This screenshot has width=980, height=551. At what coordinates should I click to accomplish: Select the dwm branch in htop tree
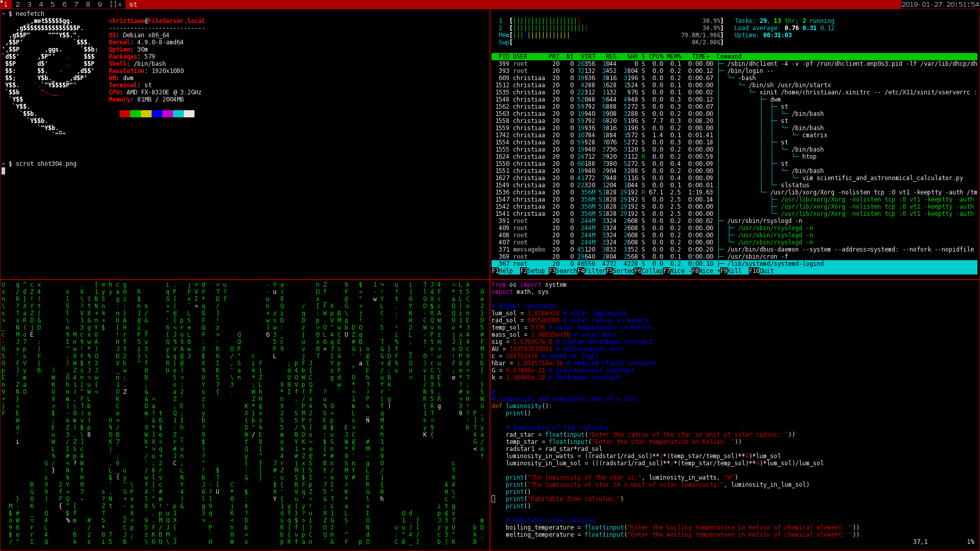click(734, 99)
